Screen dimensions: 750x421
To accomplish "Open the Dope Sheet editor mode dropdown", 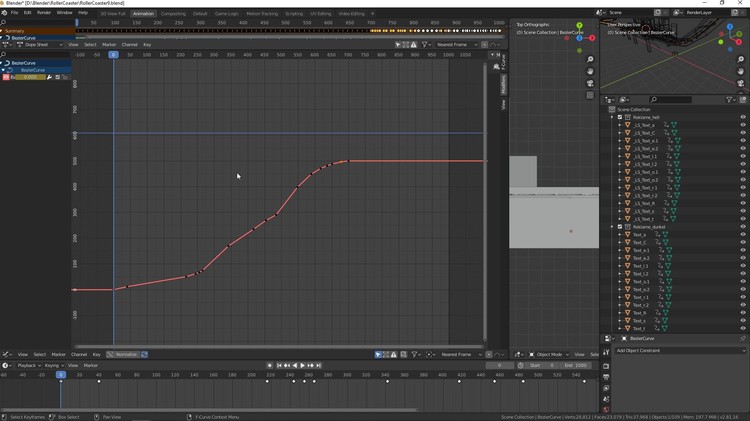I will point(39,44).
